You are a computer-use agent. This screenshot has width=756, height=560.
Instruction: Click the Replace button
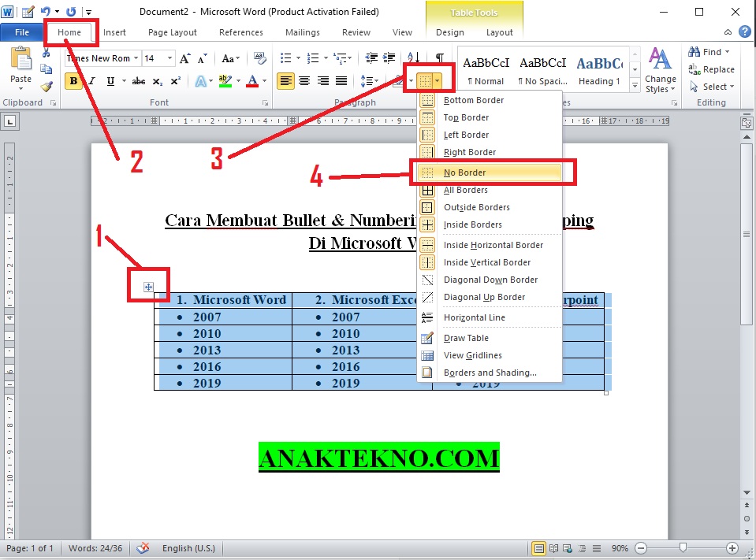coord(711,69)
